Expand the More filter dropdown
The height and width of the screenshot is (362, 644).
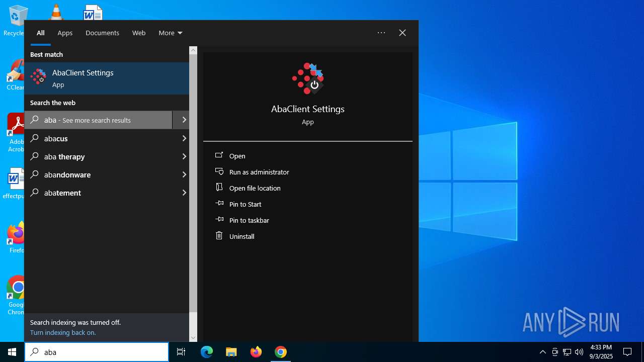tap(171, 33)
